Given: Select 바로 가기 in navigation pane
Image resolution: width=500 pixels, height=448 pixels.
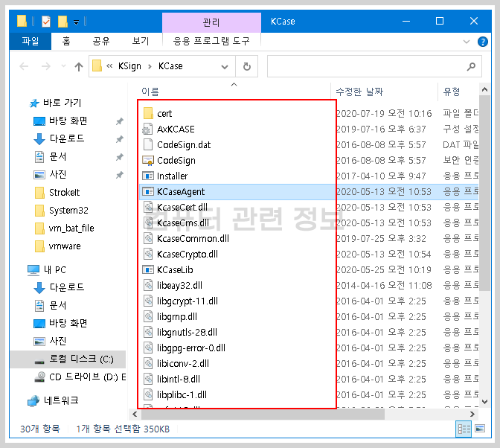Looking at the screenshot, I should tap(62, 103).
